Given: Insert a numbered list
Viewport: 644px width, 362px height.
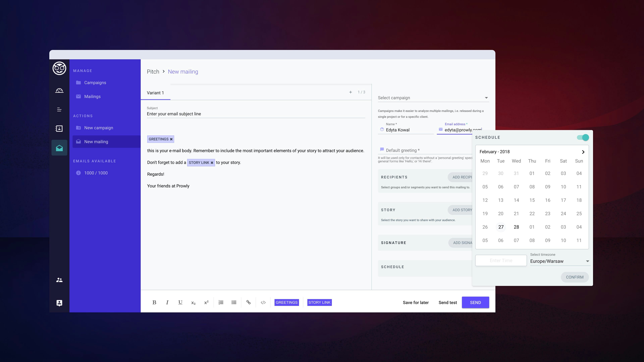Looking at the screenshot, I should click(x=221, y=303).
